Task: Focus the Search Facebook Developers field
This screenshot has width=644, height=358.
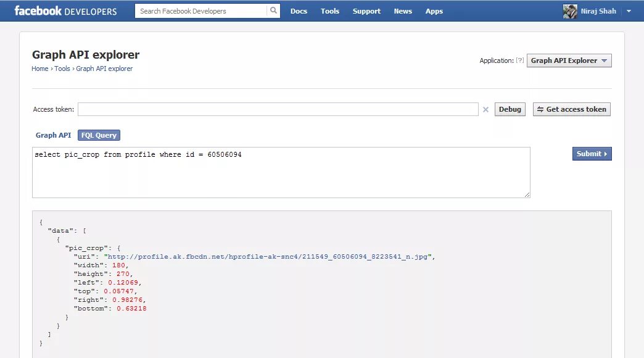Action: pos(201,11)
